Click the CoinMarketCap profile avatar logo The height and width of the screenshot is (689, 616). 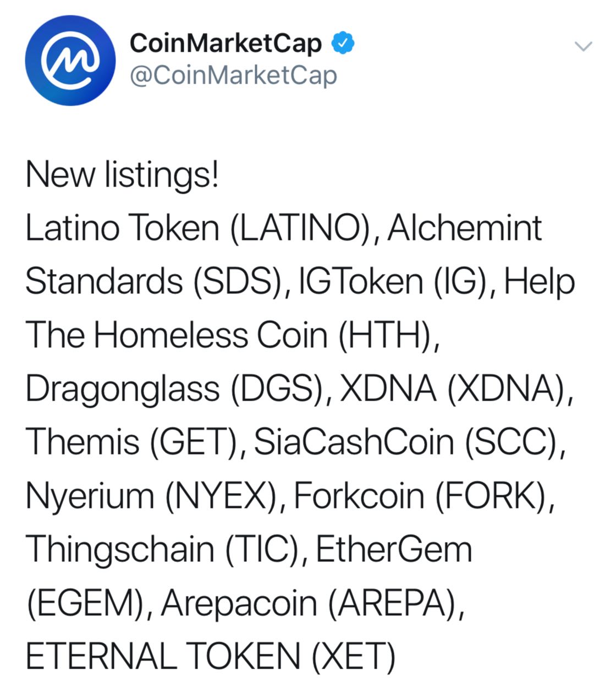70,61
